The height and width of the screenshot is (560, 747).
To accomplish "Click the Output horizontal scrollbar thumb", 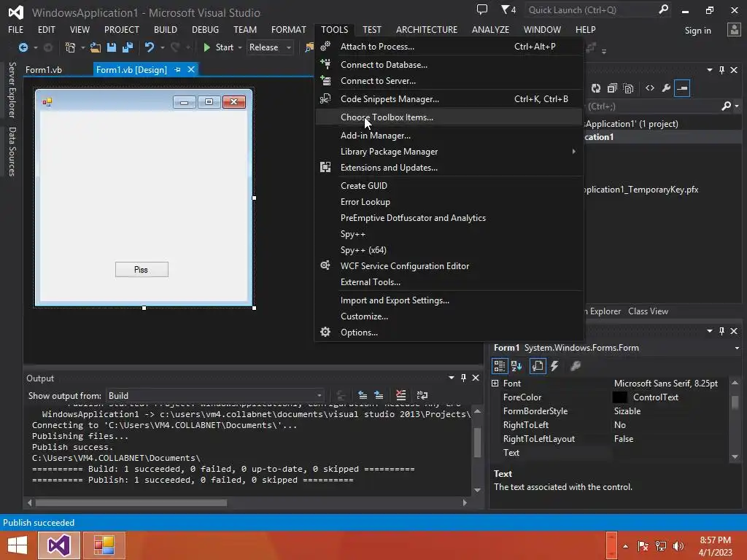I will pos(131,502).
